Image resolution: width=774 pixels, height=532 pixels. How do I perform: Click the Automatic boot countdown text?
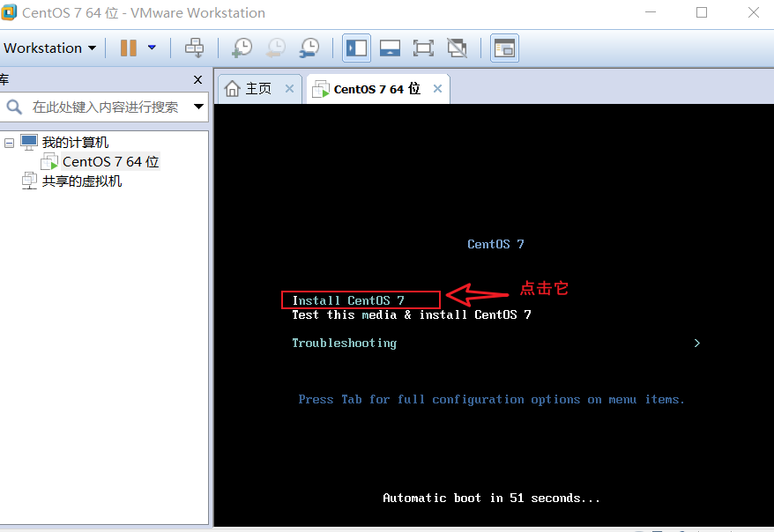coord(491,498)
